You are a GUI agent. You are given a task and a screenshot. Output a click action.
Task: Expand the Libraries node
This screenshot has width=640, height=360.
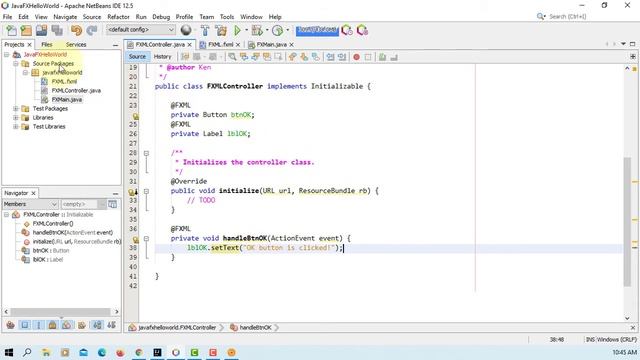tap(16, 118)
